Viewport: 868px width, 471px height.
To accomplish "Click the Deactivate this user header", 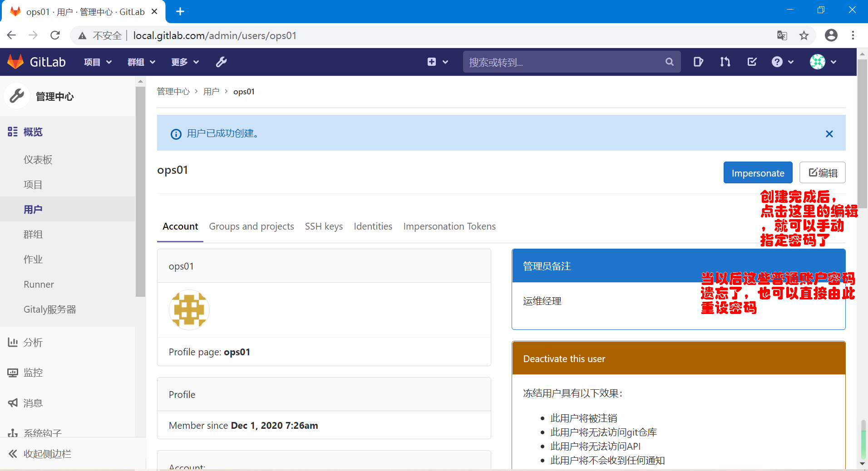I will pos(678,358).
